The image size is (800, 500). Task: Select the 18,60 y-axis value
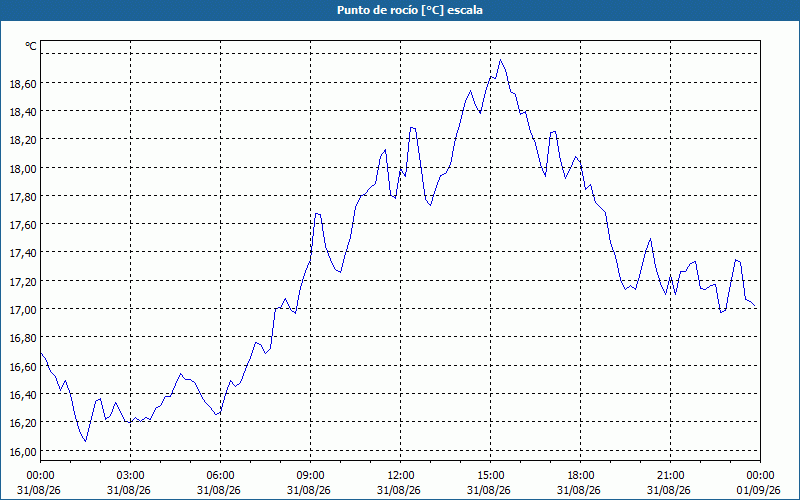23,84
